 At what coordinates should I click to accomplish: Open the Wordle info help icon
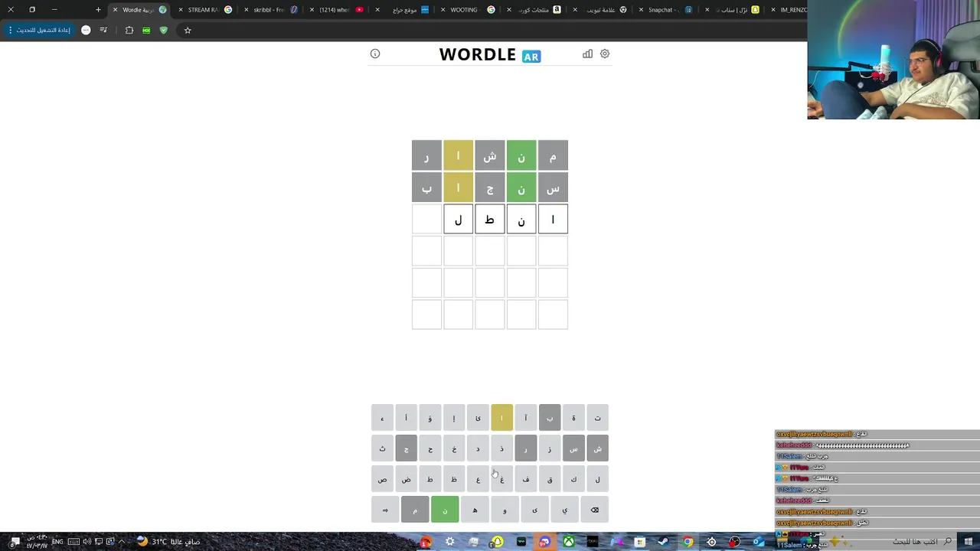(375, 54)
